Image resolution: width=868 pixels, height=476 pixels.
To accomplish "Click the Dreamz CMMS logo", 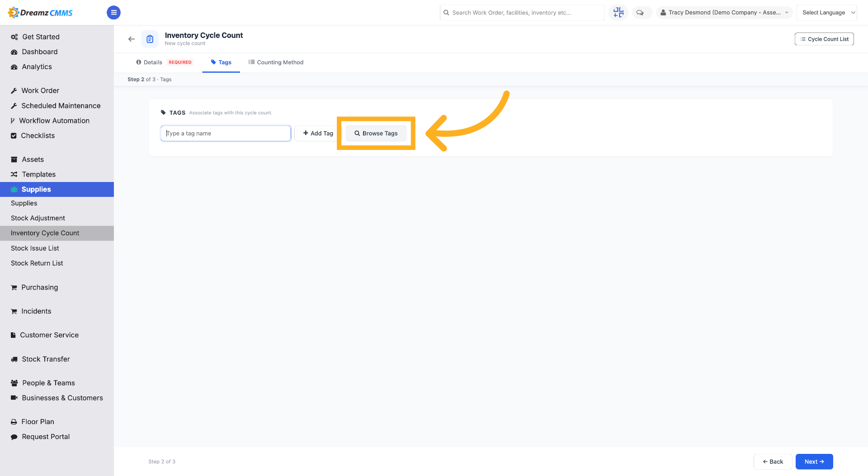I will click(x=40, y=13).
